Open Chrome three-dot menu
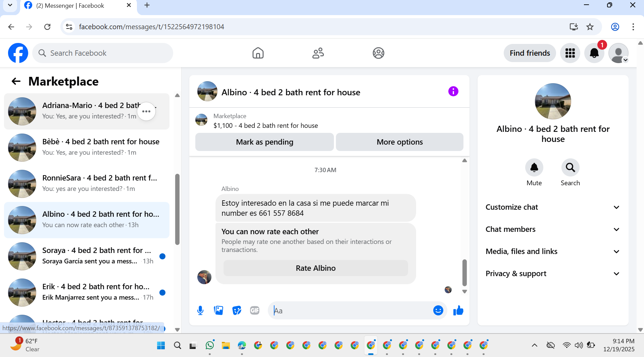Viewport: 644px width, 357px height. click(x=633, y=27)
